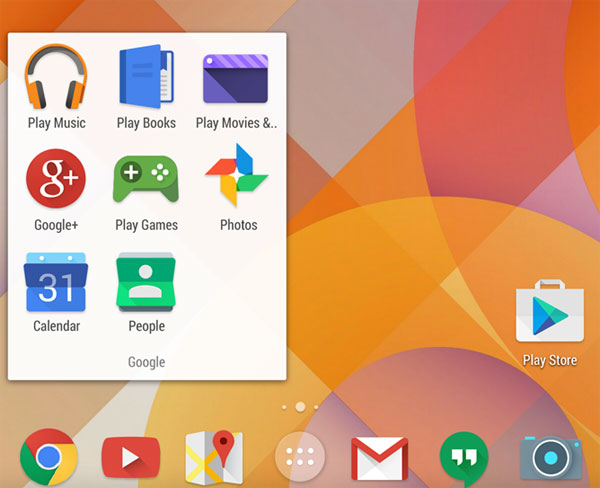Tap the current center page indicator dot
Image resolution: width=600 pixels, height=488 pixels.
pos(300,407)
